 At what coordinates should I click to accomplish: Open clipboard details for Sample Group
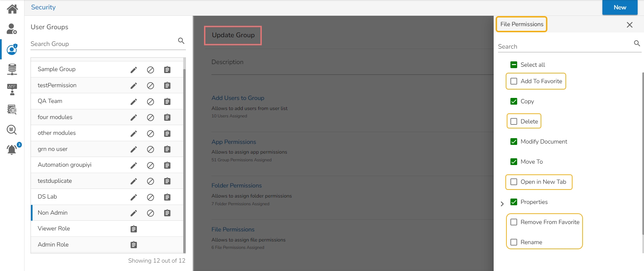(x=167, y=70)
